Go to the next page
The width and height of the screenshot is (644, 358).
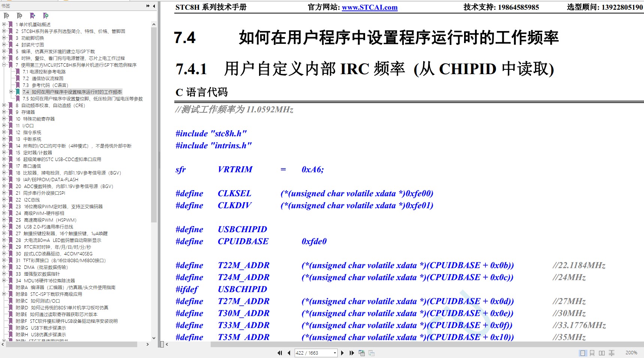coord(342,353)
